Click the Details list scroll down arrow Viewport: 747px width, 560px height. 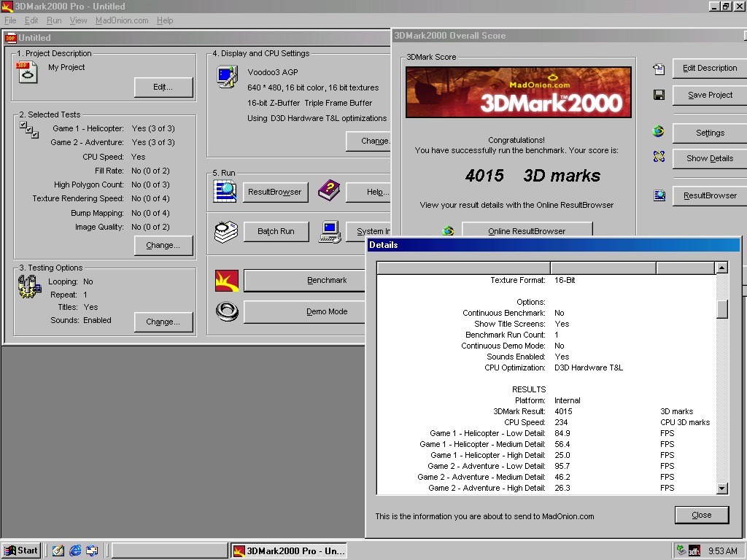pos(722,488)
